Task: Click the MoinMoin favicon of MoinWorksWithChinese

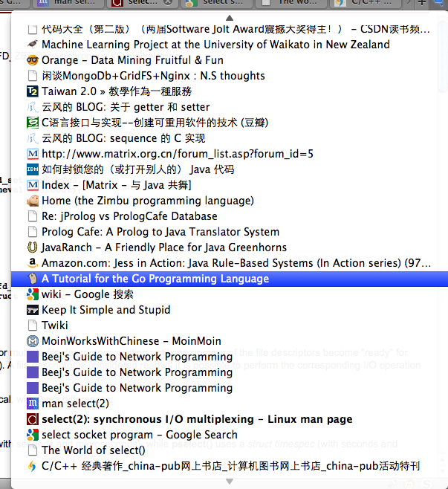Action: [33, 341]
